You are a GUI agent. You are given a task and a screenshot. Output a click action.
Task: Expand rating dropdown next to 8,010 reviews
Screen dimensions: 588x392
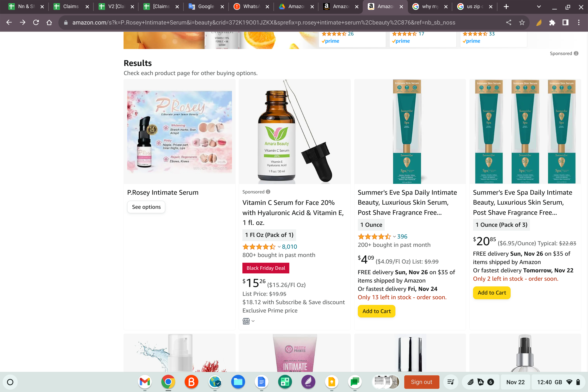pyautogui.click(x=279, y=247)
